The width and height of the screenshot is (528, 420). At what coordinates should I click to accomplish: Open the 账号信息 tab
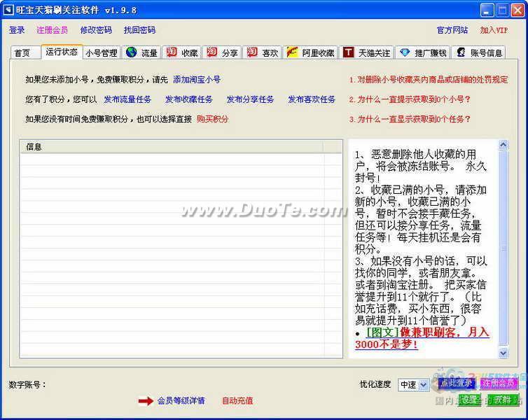(x=479, y=52)
